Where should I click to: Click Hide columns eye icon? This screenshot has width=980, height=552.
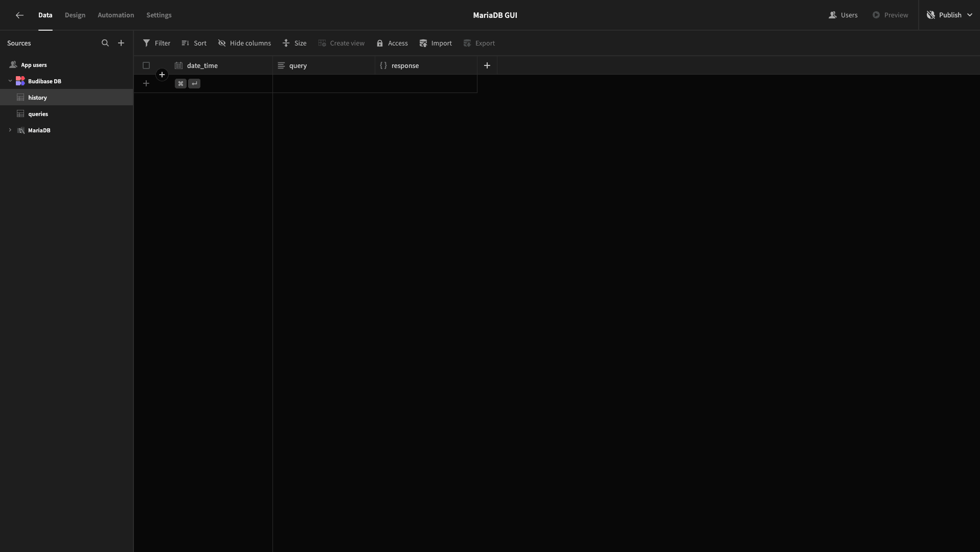point(222,43)
